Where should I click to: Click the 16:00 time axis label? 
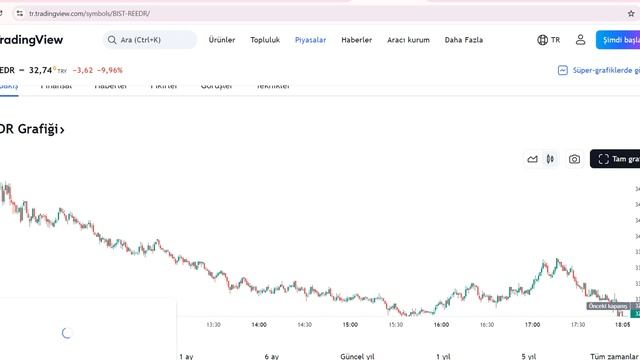click(441, 325)
